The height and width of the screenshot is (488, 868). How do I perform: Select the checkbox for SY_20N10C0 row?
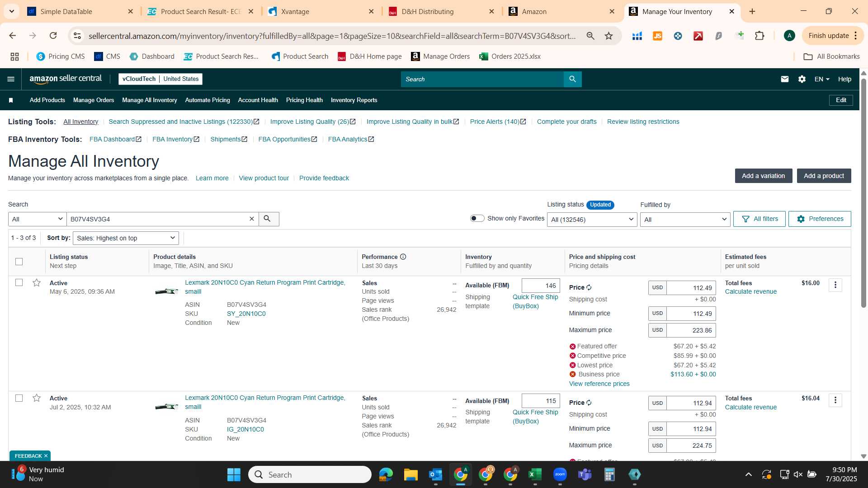tap(19, 282)
